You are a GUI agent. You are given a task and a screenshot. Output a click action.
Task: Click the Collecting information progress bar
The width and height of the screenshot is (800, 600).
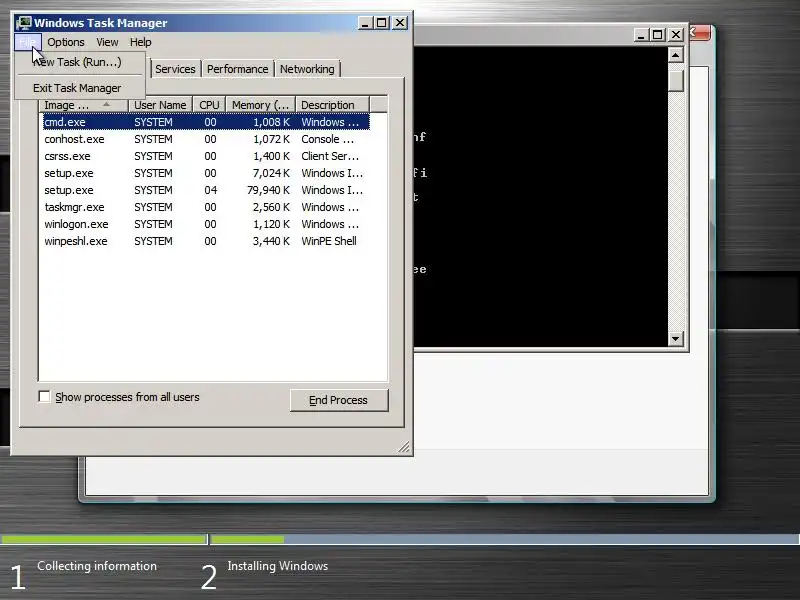click(x=104, y=539)
